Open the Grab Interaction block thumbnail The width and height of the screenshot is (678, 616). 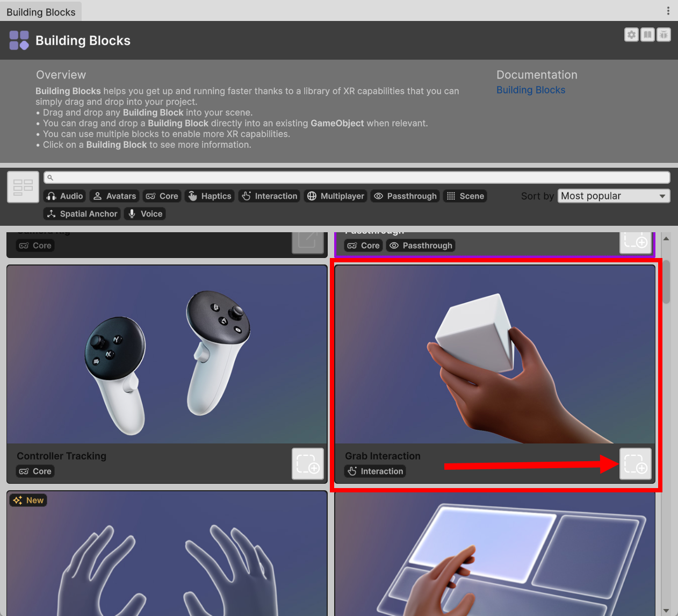[x=495, y=355]
